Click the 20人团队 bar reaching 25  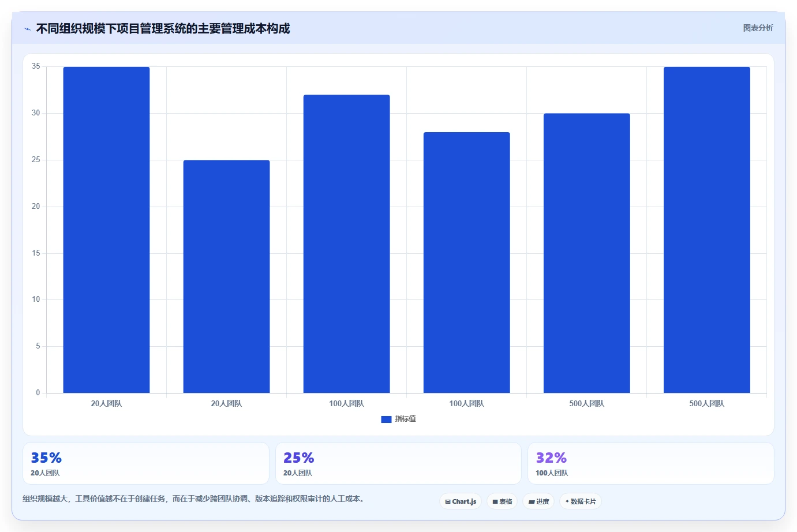click(226, 276)
